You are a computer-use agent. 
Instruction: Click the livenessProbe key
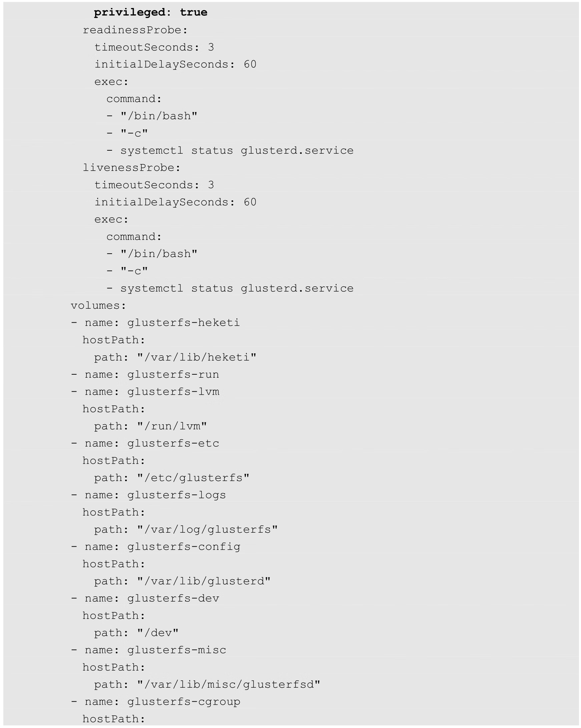coord(132,168)
